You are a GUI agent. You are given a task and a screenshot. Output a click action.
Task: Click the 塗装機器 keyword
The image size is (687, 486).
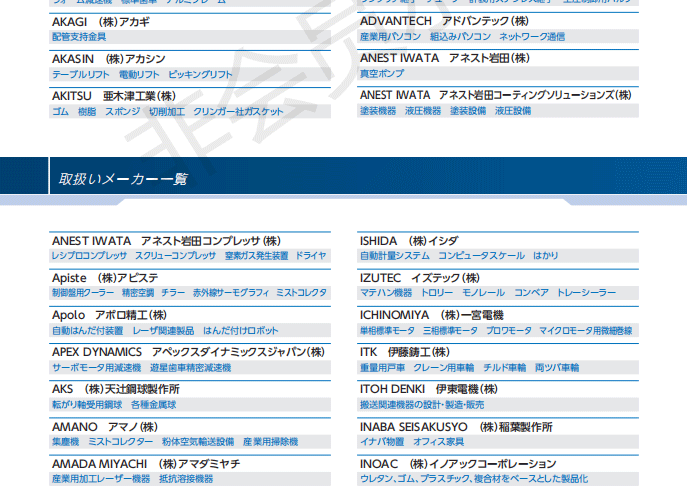tap(378, 111)
